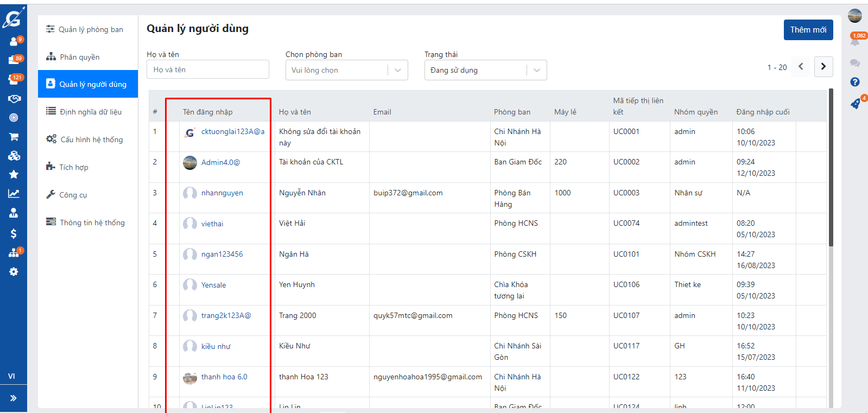Click the handshake icon in left sidebar
Viewport: 868px width, 413px height.
14,99
